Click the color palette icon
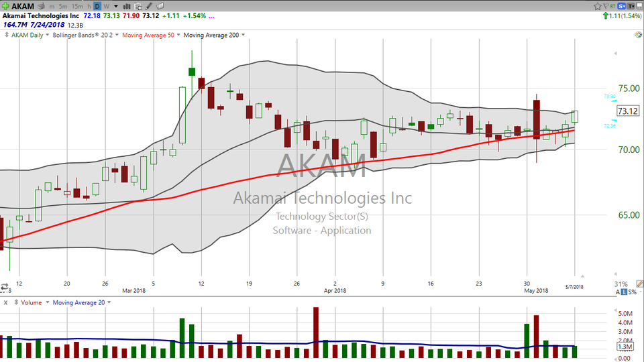 coord(638,35)
